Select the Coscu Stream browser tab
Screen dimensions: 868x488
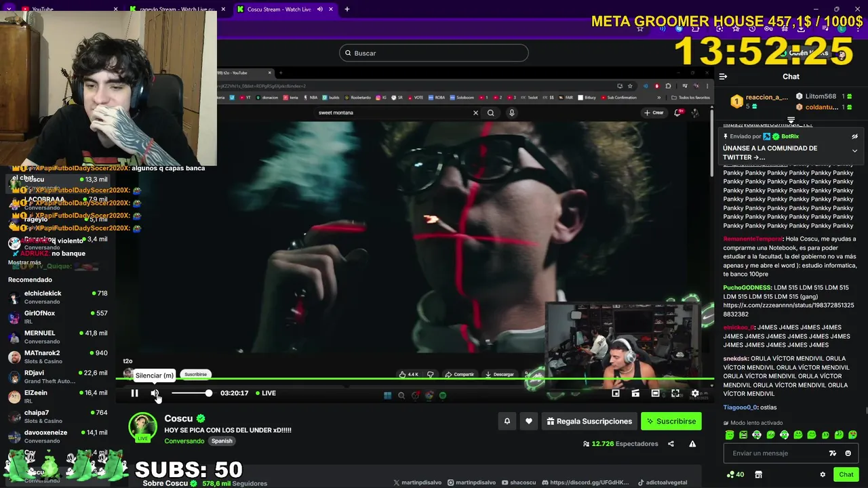(x=285, y=9)
